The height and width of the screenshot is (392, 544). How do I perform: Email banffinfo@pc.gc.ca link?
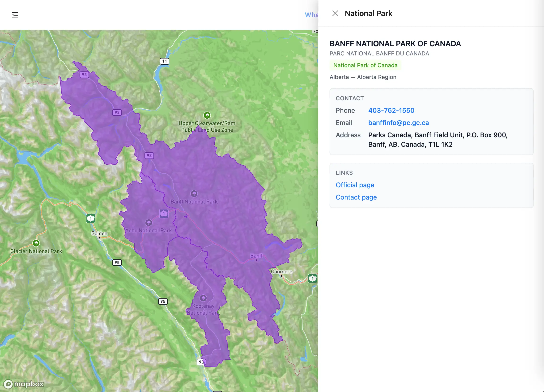coord(398,123)
